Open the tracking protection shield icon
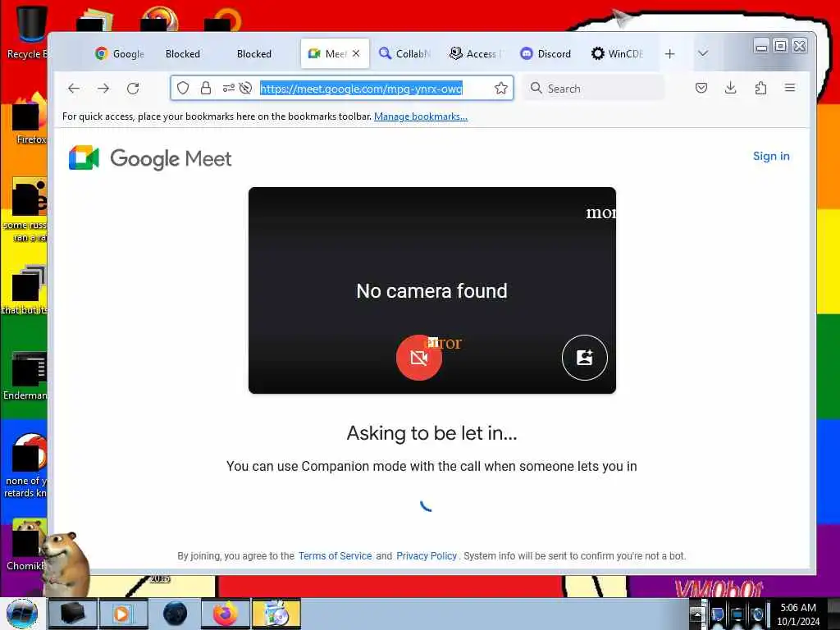Screen dimensions: 840x630 click(x=183, y=88)
